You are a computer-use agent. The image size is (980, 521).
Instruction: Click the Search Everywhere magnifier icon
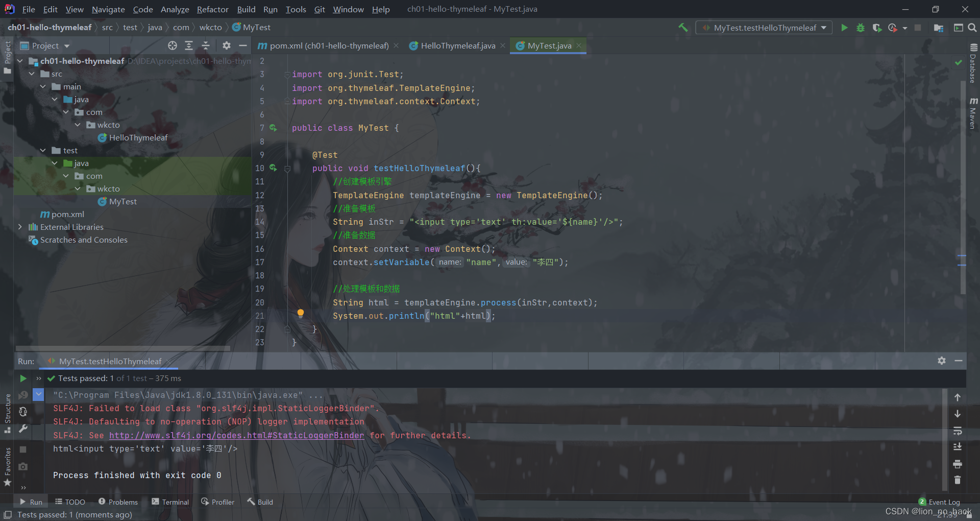(x=972, y=28)
